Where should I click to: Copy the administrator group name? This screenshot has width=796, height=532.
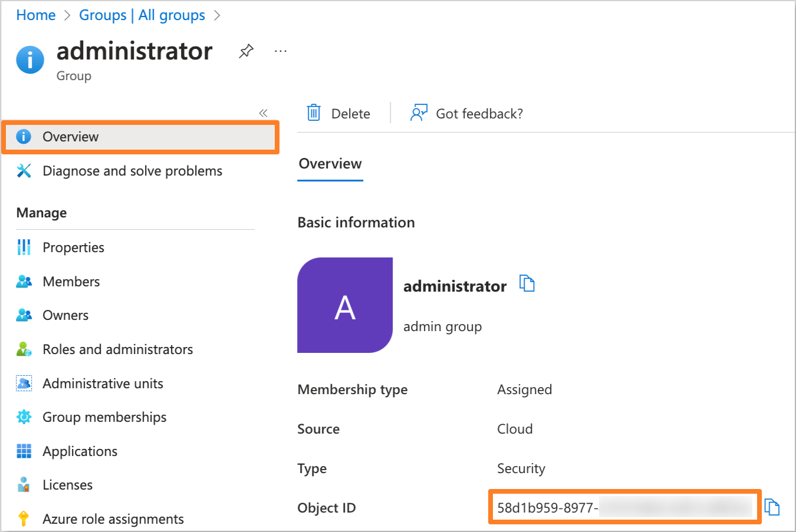point(528,283)
